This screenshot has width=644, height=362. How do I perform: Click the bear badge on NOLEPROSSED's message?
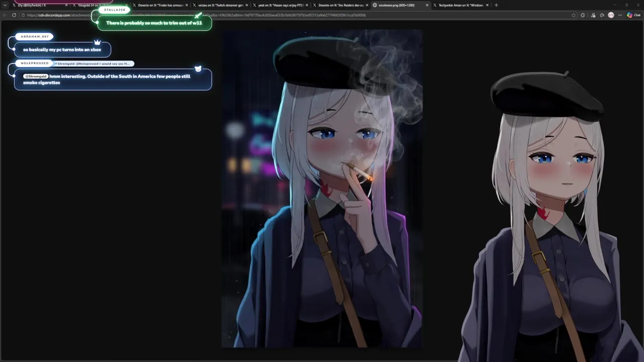click(x=198, y=69)
